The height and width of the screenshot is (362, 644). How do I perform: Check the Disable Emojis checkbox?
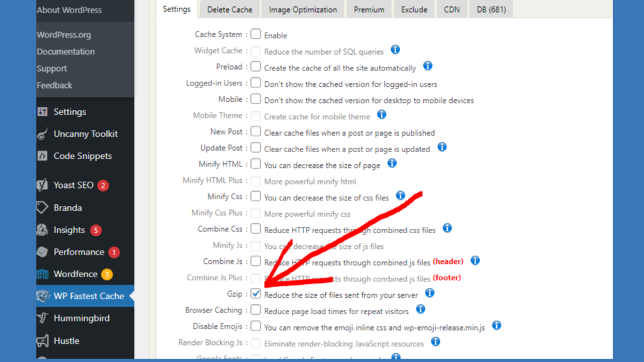[x=256, y=326]
